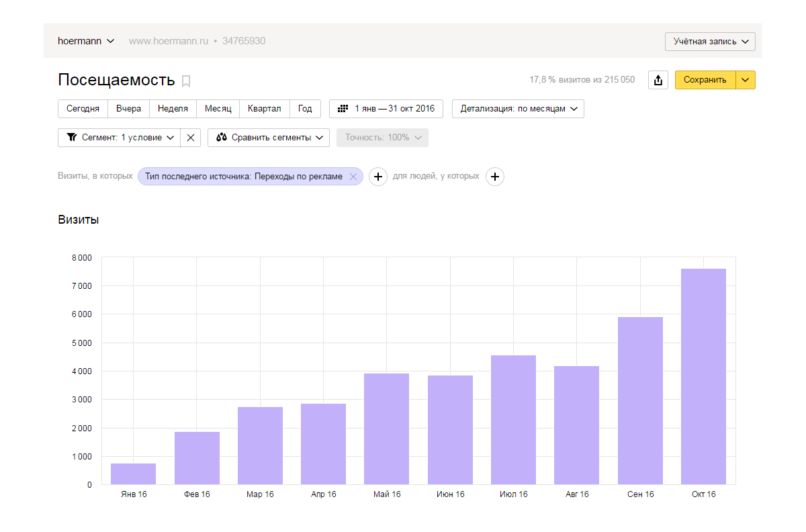Open Детализация: по месяцам dropdown
This screenshot has height=532, width=806.
[518, 109]
